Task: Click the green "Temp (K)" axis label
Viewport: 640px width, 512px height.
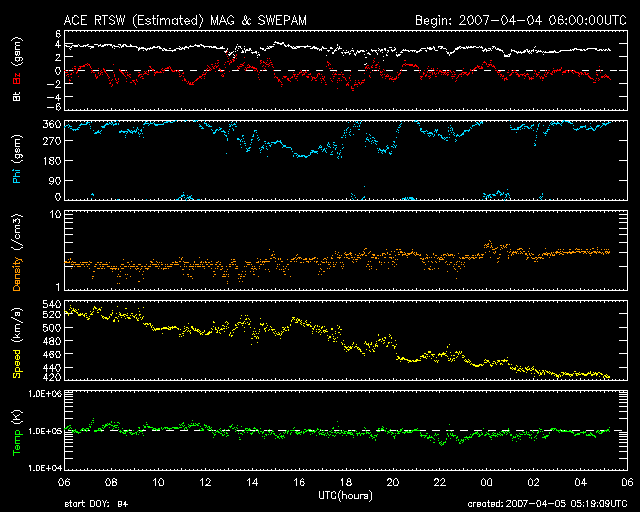Action: [17, 433]
